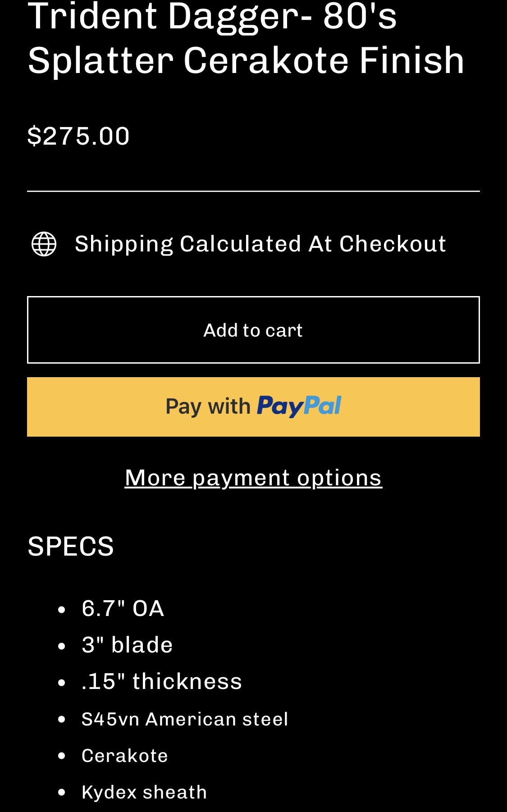Viewport: 507px width, 812px height.
Task: Click the $275.00 price
Action: 78,136
